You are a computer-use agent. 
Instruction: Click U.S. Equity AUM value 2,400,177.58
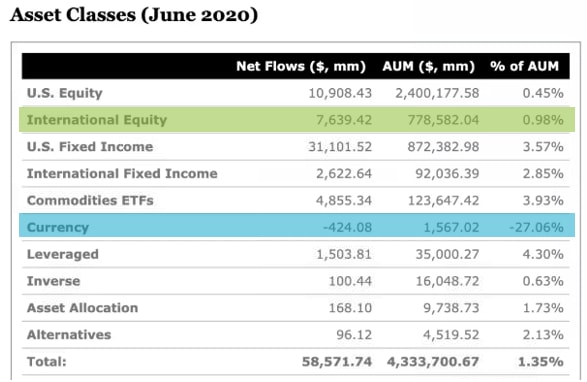click(x=437, y=93)
